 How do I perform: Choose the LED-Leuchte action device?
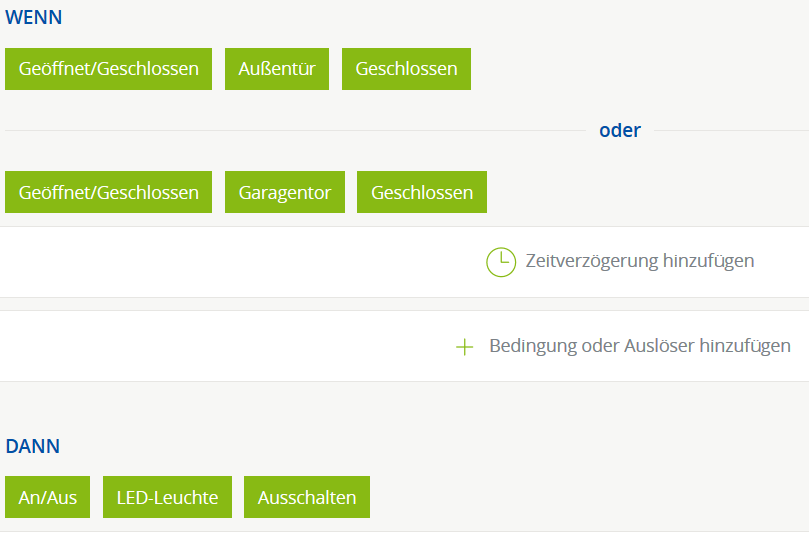[x=167, y=497]
